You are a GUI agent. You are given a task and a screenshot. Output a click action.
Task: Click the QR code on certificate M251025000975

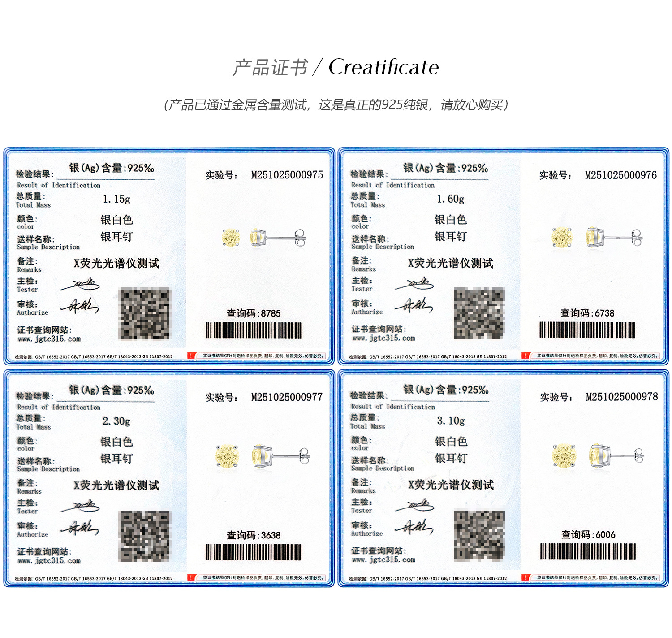(x=145, y=314)
